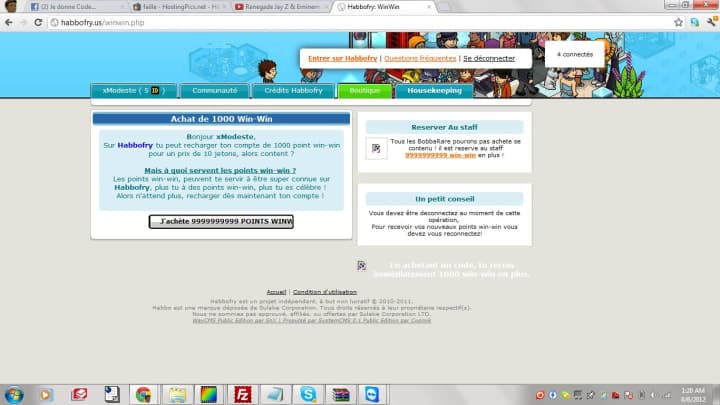The height and width of the screenshot is (405, 720).
Task: Open a new tab with the new-tab button
Action: click(444, 7)
